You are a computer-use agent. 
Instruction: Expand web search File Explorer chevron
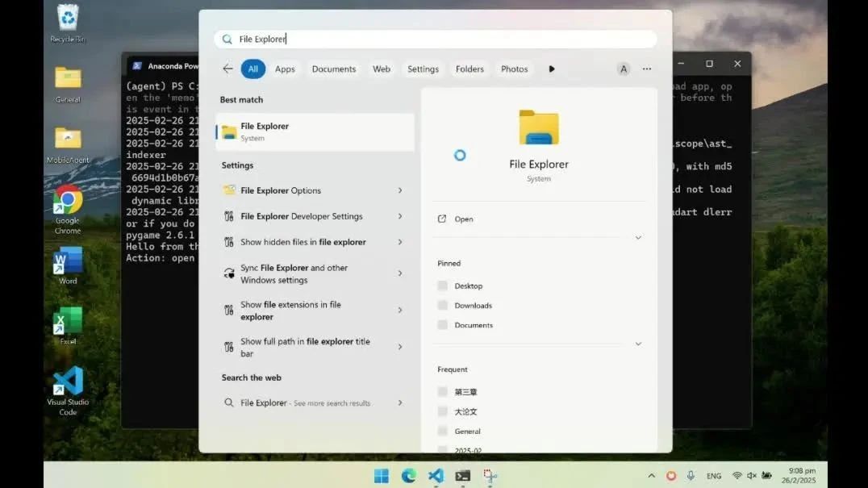tap(399, 402)
